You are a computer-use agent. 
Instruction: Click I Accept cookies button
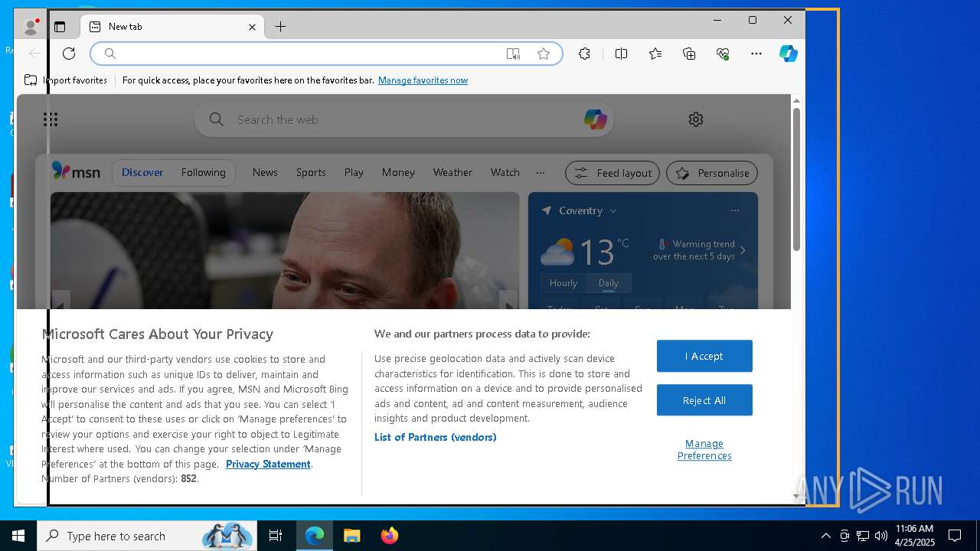click(704, 356)
